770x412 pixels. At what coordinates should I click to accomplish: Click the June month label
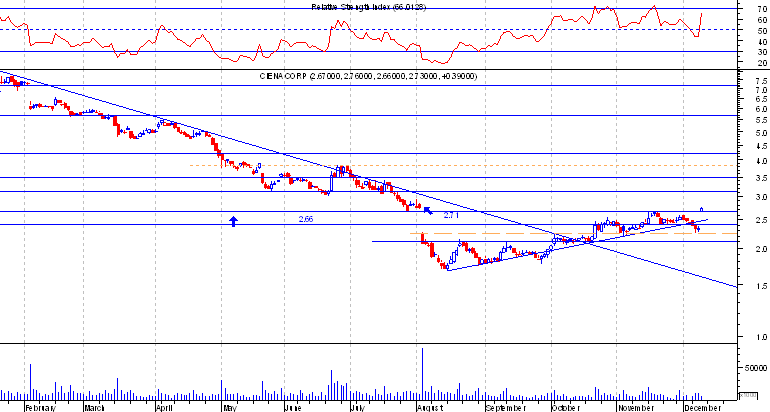point(293,408)
